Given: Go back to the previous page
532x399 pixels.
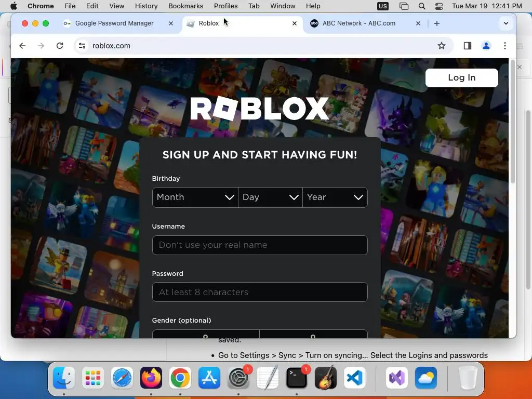Looking at the screenshot, I should [x=22, y=46].
